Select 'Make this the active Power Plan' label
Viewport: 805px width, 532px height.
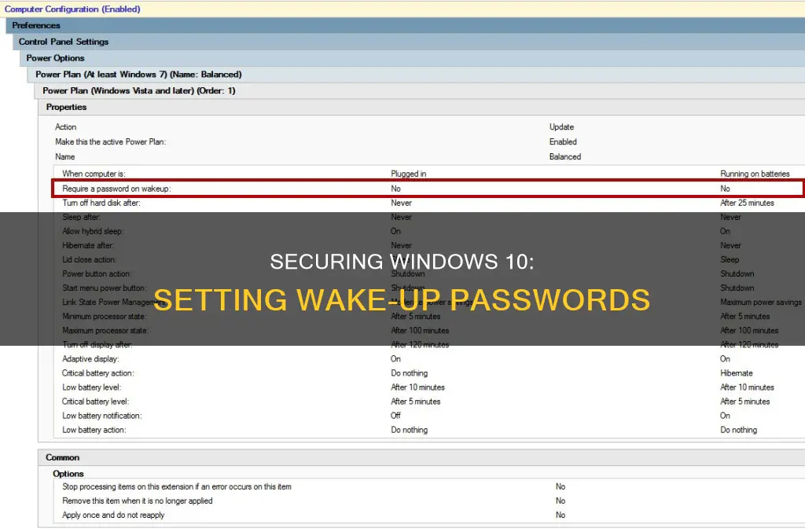[x=110, y=141]
